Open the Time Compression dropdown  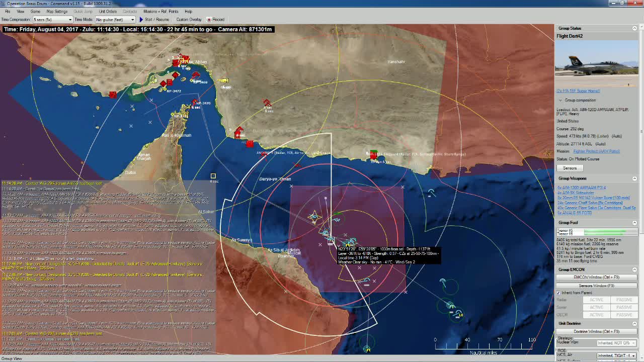52,20
